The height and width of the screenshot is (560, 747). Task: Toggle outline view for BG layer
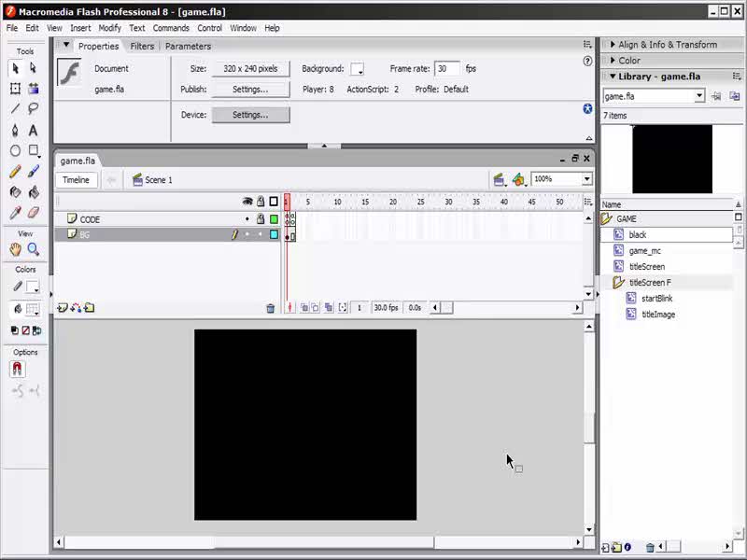tap(274, 235)
